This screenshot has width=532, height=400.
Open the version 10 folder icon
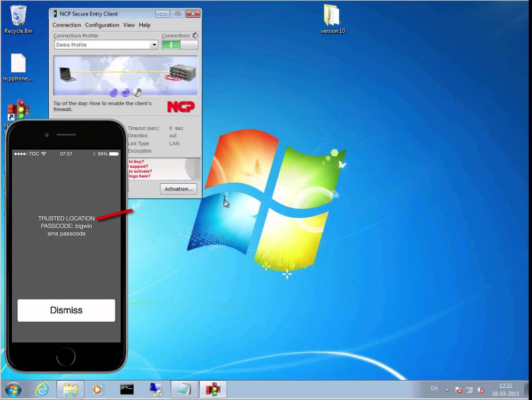(333, 19)
